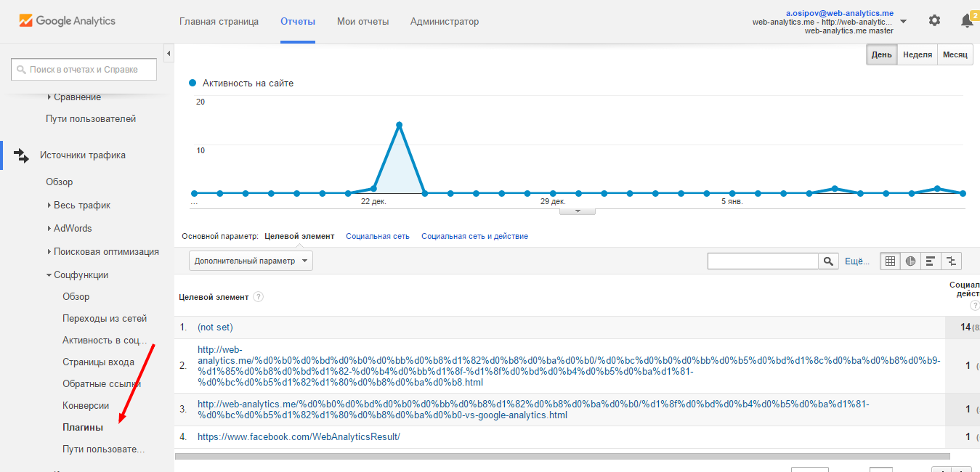The height and width of the screenshot is (472, 980).
Task: Open the settings gear icon
Action: click(934, 21)
